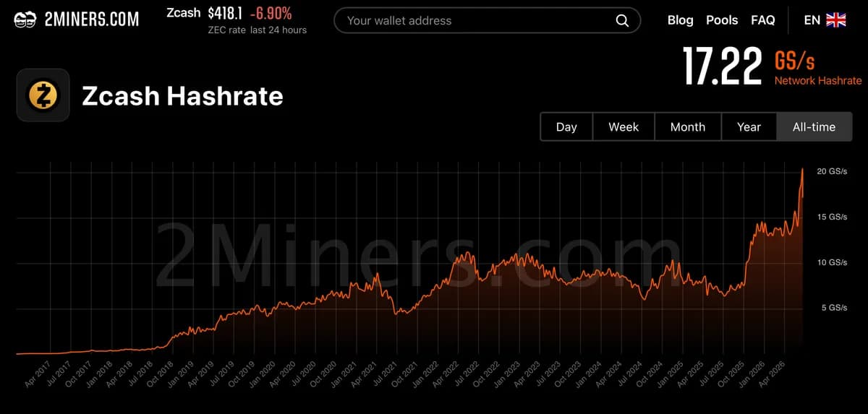Focus the wallet address input field
Screen dimensions: 868x414
(x=487, y=20)
